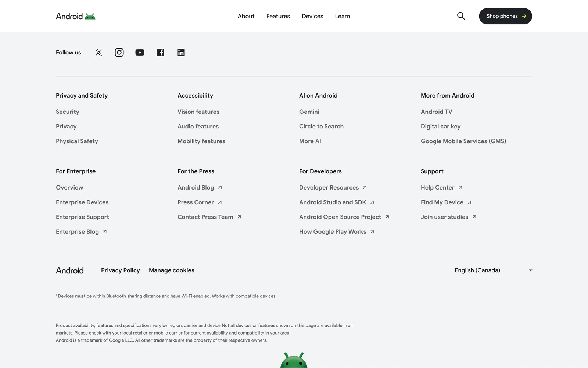Viewport: 588px width, 368px height.
Task: Open the About menu in the header
Action: click(246, 16)
